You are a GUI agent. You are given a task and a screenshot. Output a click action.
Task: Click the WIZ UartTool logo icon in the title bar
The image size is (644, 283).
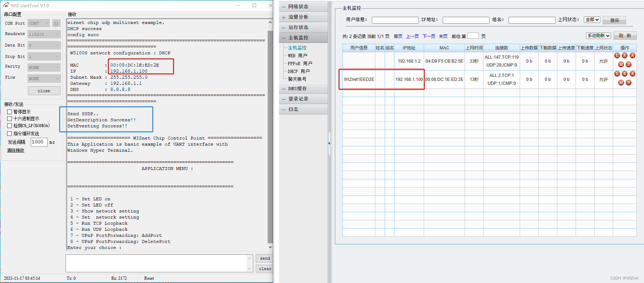coord(6,5)
